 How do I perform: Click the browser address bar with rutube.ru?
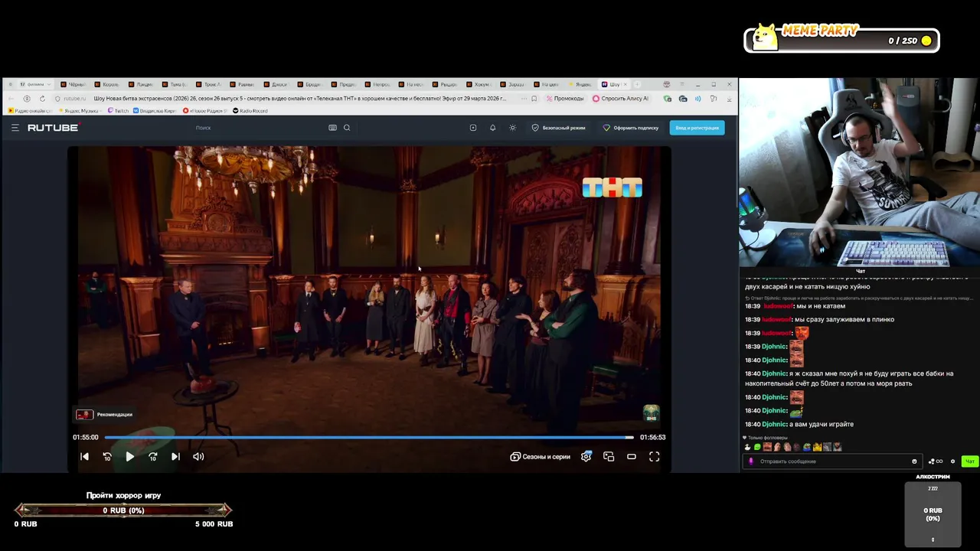291,99
